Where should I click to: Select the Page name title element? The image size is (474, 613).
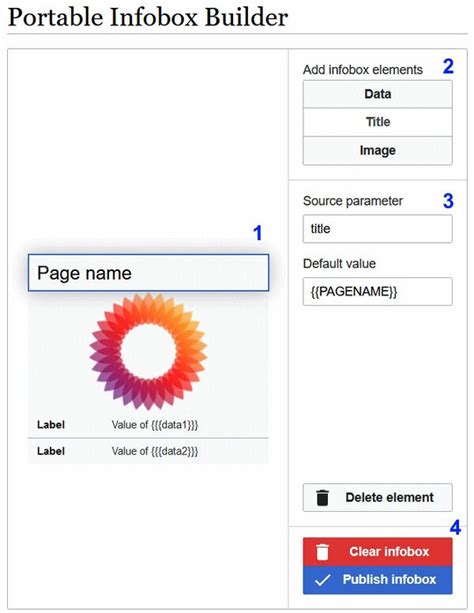coord(149,273)
